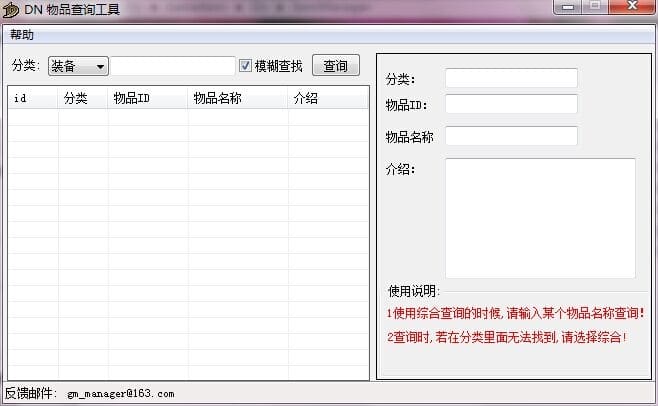Focus the 物品ID detail field
The width and height of the screenshot is (658, 406).
(511, 104)
